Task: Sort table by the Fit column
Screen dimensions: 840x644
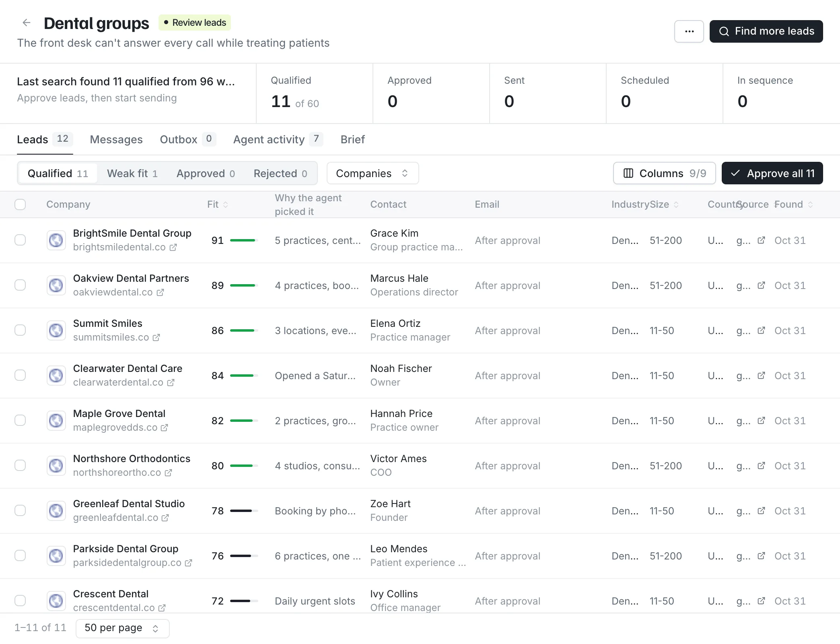Action: click(x=218, y=204)
